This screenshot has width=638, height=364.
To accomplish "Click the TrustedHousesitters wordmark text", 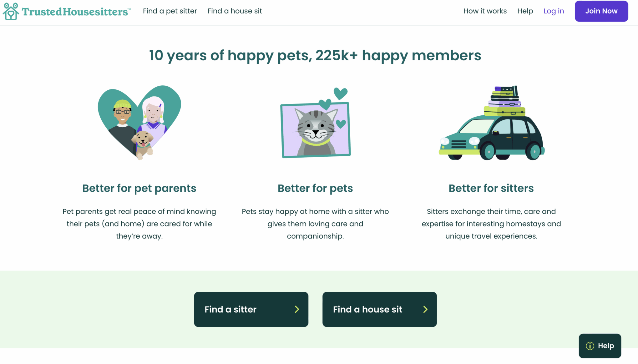I will click(75, 12).
